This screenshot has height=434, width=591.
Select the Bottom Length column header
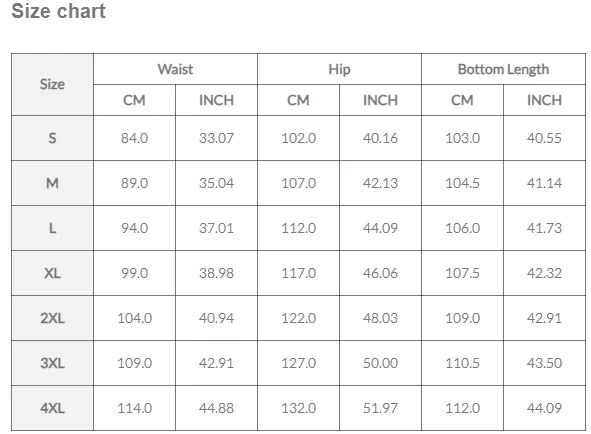(503, 69)
